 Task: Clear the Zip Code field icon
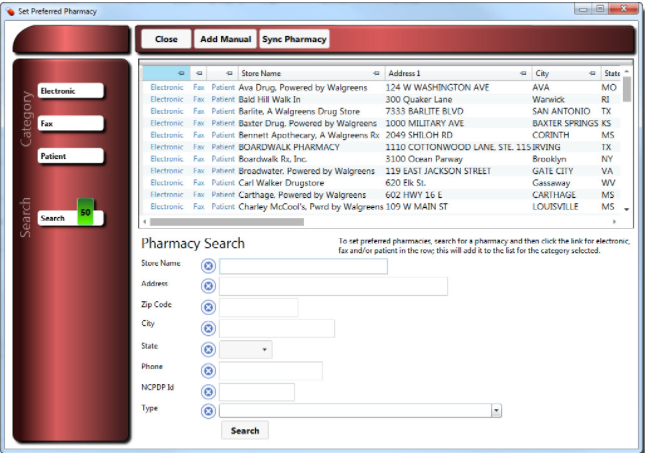pyautogui.click(x=209, y=307)
